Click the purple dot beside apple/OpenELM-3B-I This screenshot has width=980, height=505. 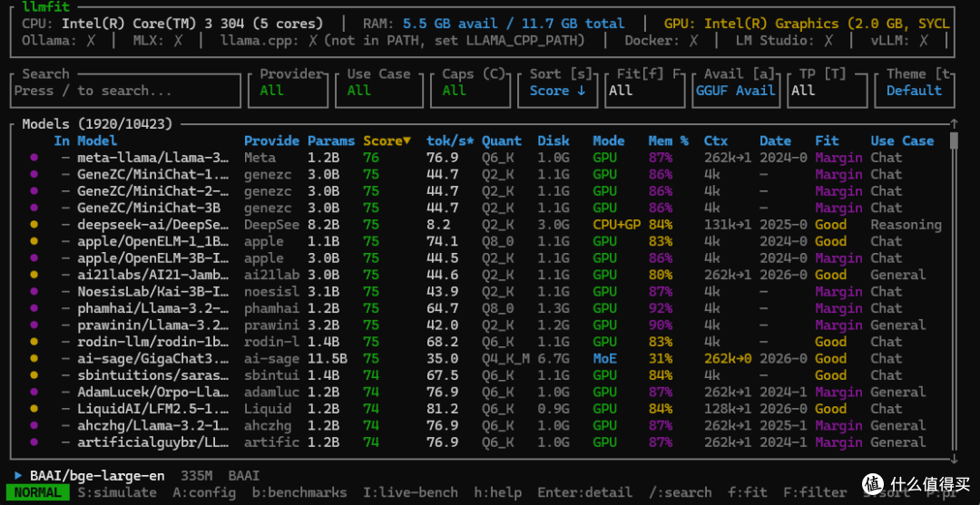point(34,258)
